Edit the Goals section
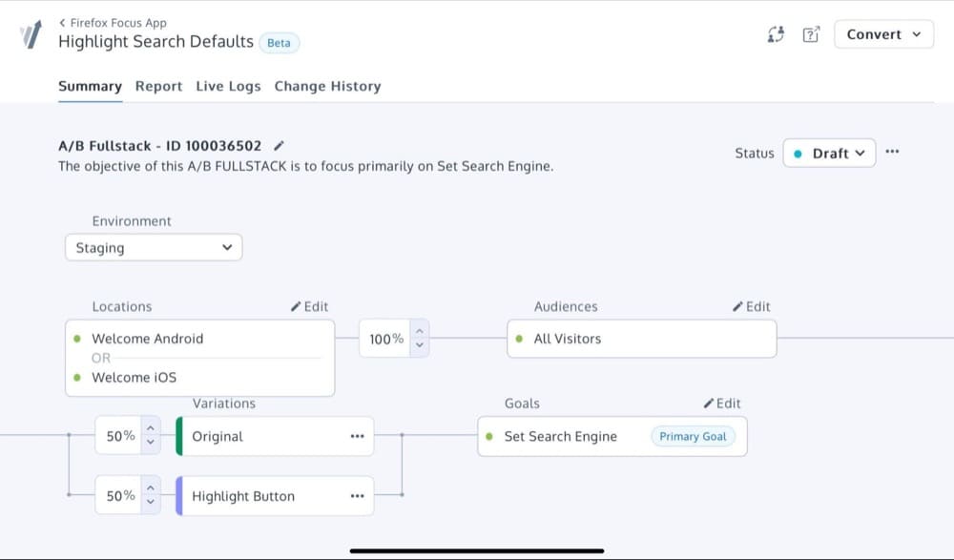The image size is (954, 560). point(722,403)
